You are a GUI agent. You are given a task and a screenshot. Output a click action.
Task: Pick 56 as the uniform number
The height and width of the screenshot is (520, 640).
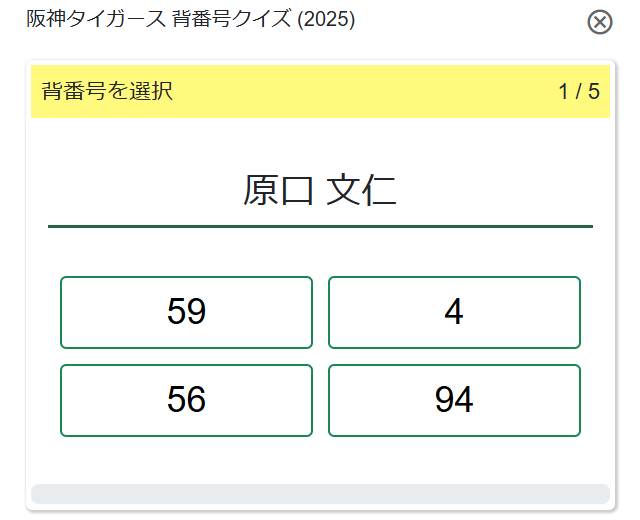click(x=186, y=400)
